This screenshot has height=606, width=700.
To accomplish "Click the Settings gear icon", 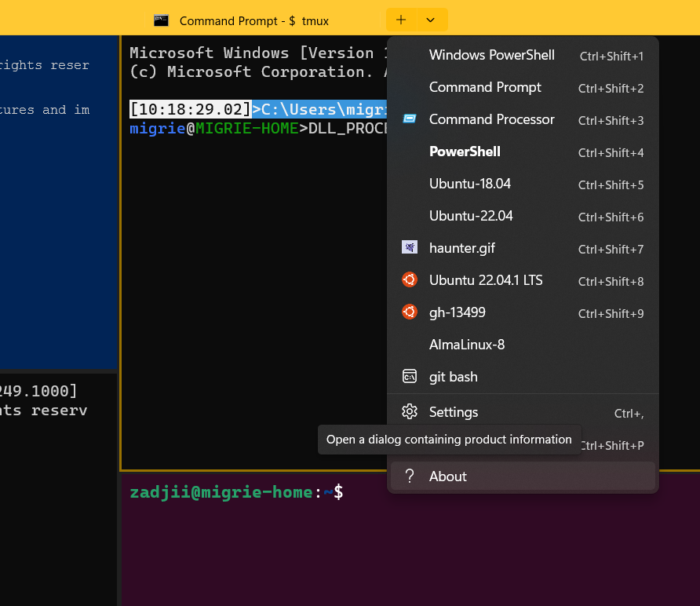I will point(410,412).
